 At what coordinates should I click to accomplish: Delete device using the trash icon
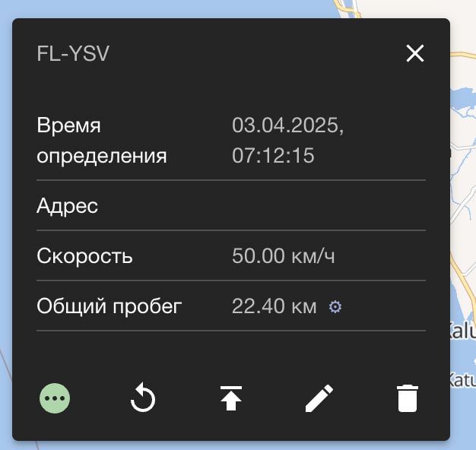[408, 398]
